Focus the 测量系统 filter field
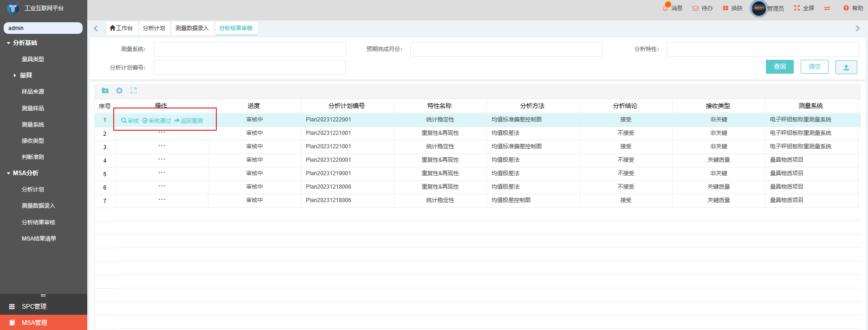 (250, 49)
